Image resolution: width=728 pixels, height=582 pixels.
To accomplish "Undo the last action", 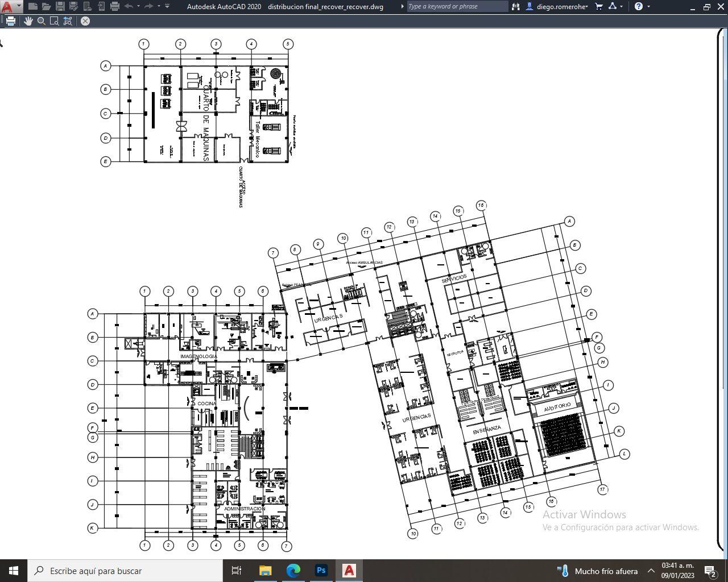I will (129, 7).
